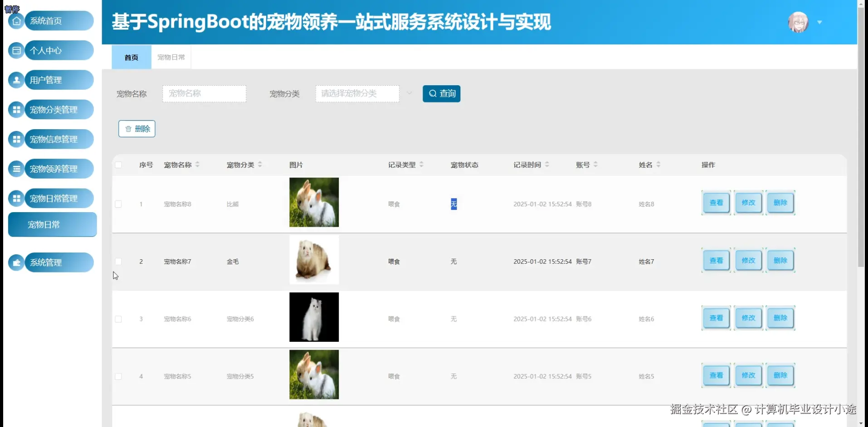Open the ferret picture in row 宠物名称7
The width and height of the screenshot is (868, 427).
(314, 260)
